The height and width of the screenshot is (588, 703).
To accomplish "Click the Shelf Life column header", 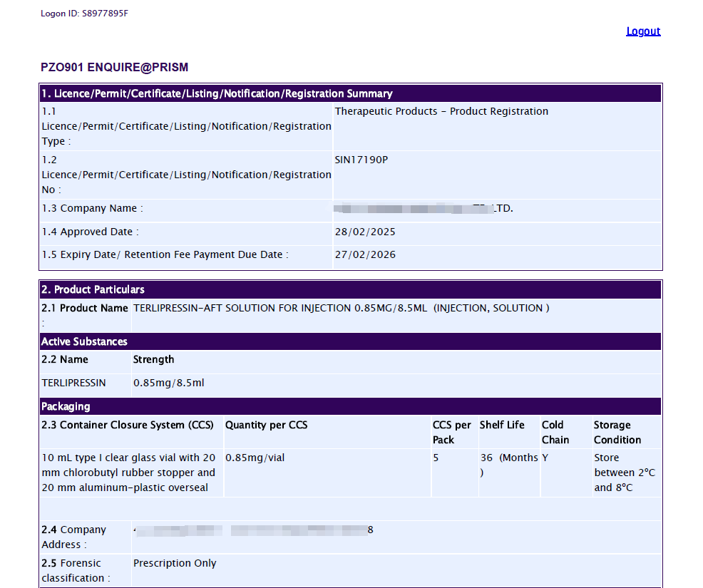I will [502, 425].
